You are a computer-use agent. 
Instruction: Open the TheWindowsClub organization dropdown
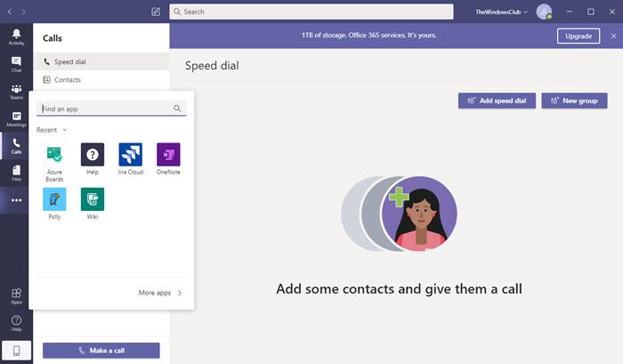pos(501,12)
